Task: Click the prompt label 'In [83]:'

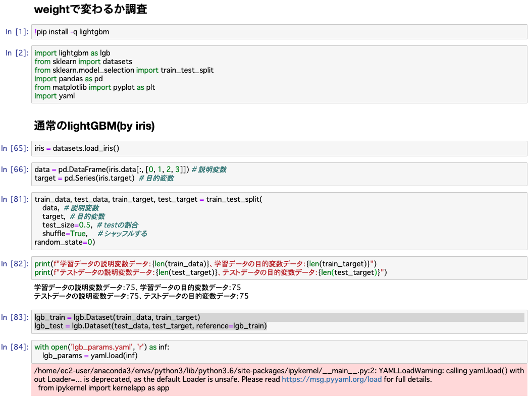Action: pyautogui.click(x=15, y=317)
